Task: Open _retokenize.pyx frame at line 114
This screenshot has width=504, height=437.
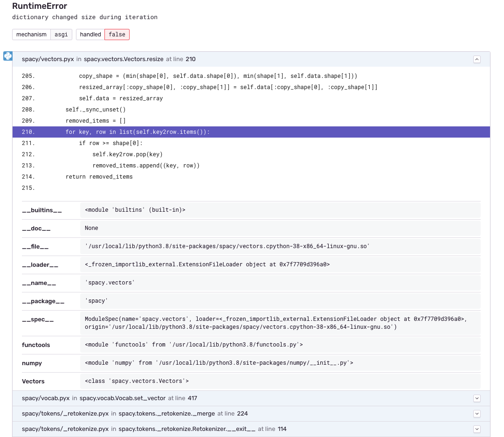Action: [251, 429]
